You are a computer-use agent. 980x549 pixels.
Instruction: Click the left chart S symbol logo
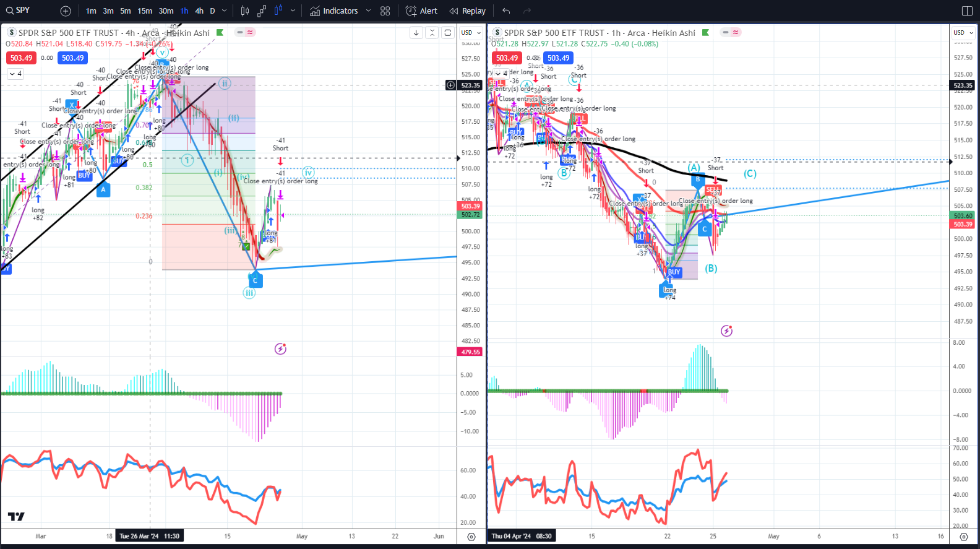pyautogui.click(x=11, y=33)
